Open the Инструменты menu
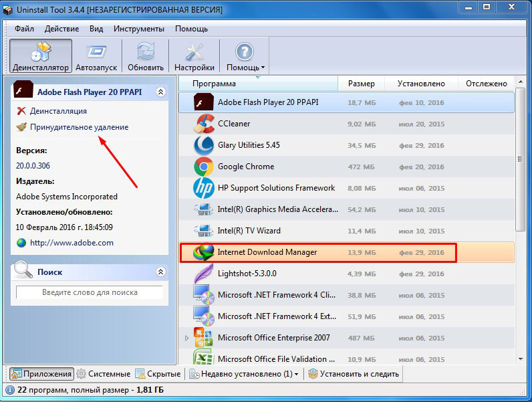Image resolution: width=532 pixels, height=402 pixels. tap(138, 29)
